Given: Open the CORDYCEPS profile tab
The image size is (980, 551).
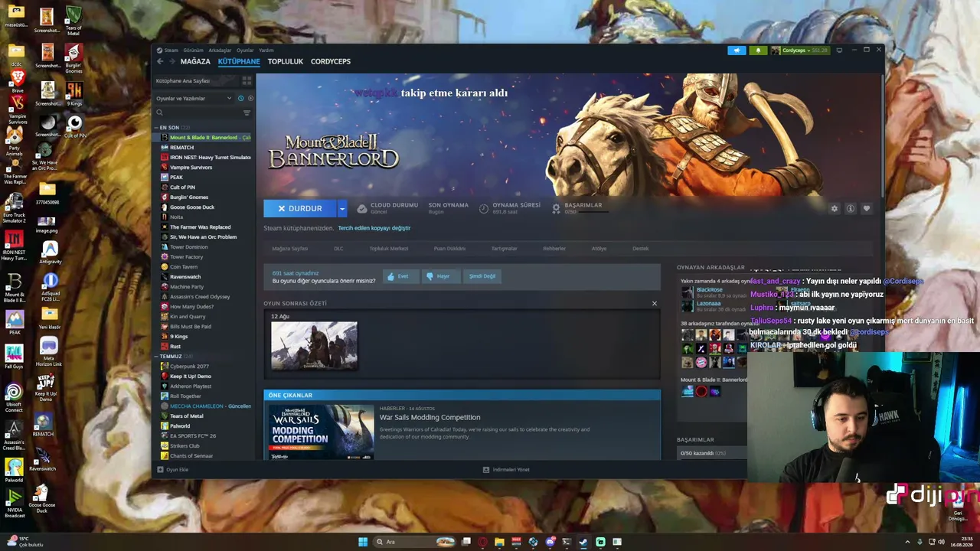Looking at the screenshot, I should pyautogui.click(x=331, y=61).
